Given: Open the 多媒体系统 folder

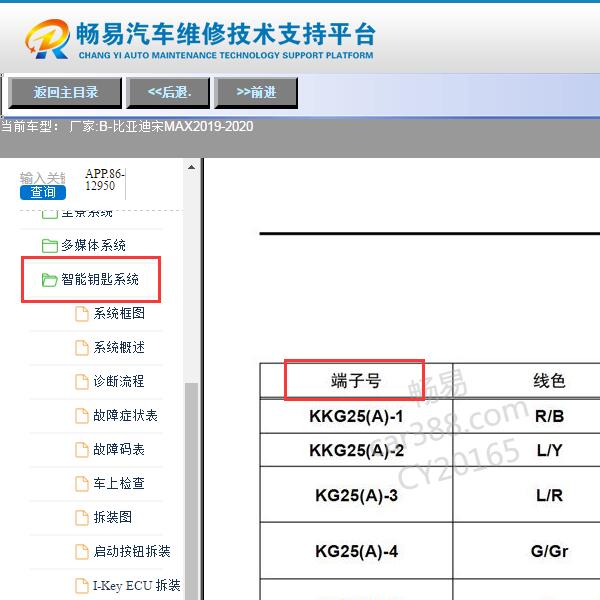Looking at the screenshot, I should (x=93, y=245).
